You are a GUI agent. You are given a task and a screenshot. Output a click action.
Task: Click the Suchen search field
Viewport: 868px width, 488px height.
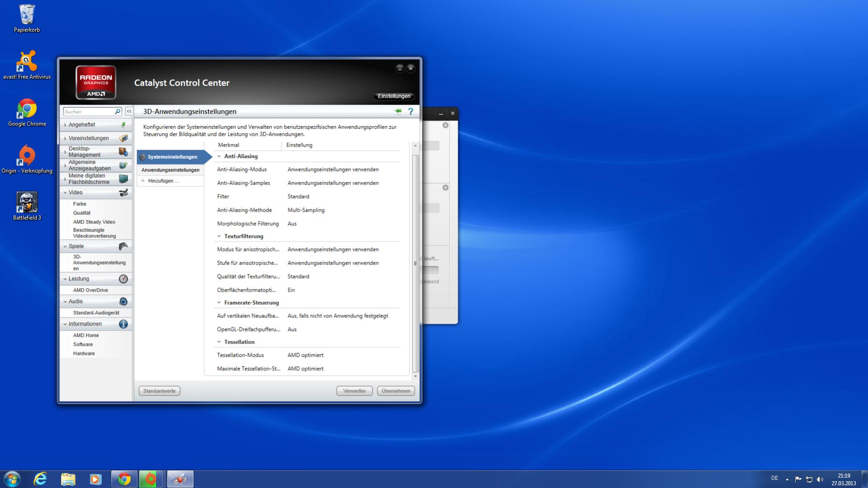(x=89, y=112)
